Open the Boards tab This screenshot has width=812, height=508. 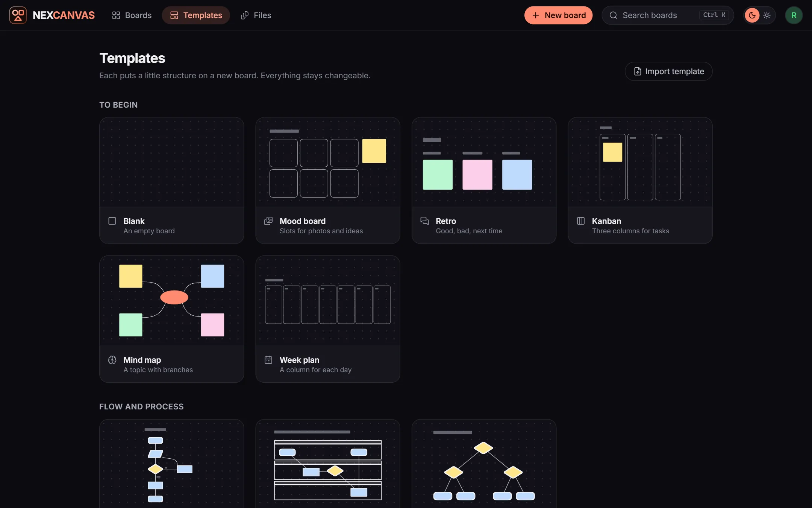point(132,15)
